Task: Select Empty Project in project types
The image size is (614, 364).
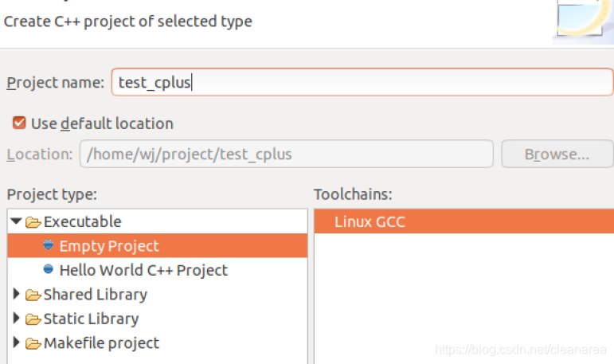Action: coord(109,246)
